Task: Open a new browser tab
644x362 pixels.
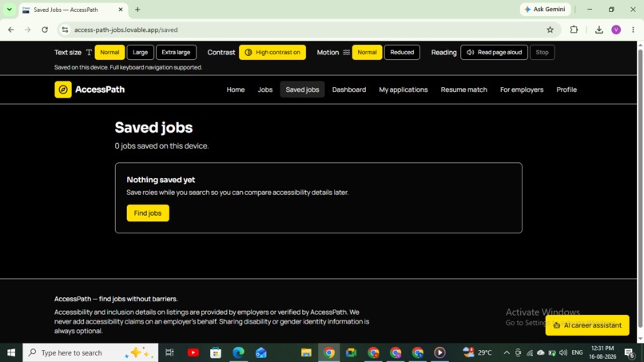Action: pos(137,10)
